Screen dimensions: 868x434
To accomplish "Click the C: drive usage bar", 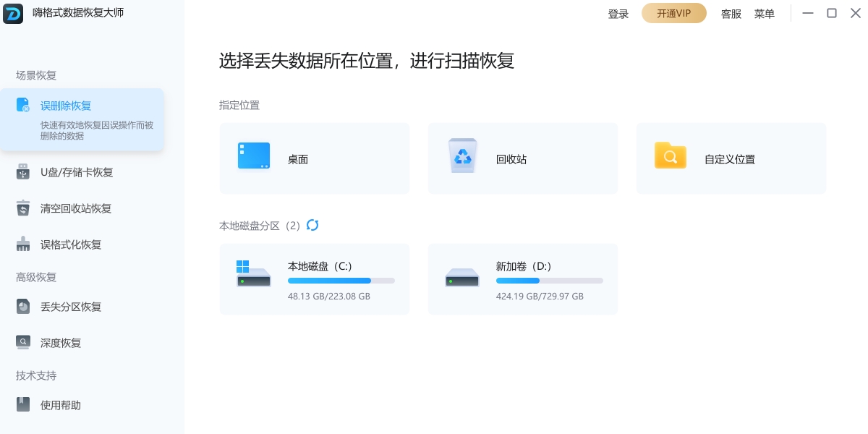I will pos(341,281).
